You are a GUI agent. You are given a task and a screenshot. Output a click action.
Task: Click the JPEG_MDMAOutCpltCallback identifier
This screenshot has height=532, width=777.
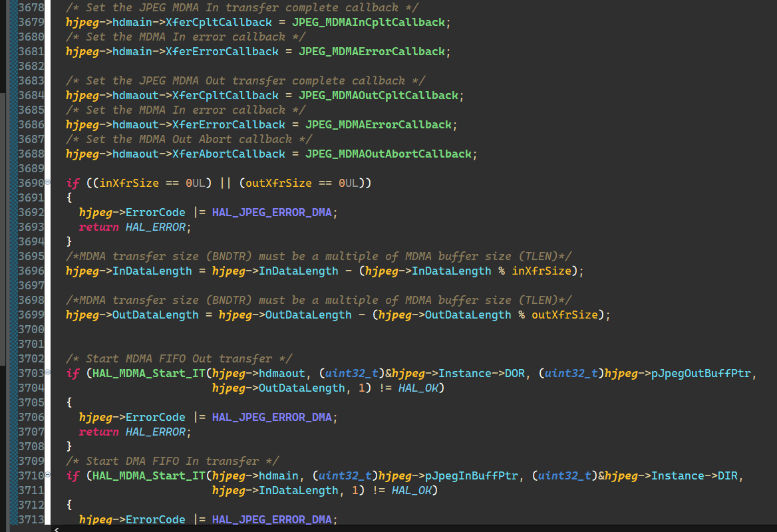pyautogui.click(x=378, y=96)
